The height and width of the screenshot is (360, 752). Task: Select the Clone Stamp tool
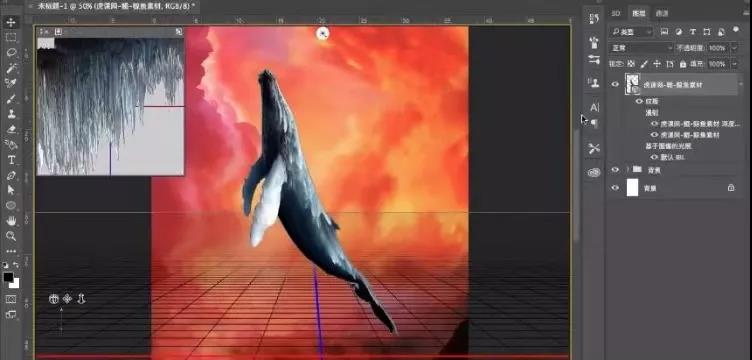pos(11,114)
